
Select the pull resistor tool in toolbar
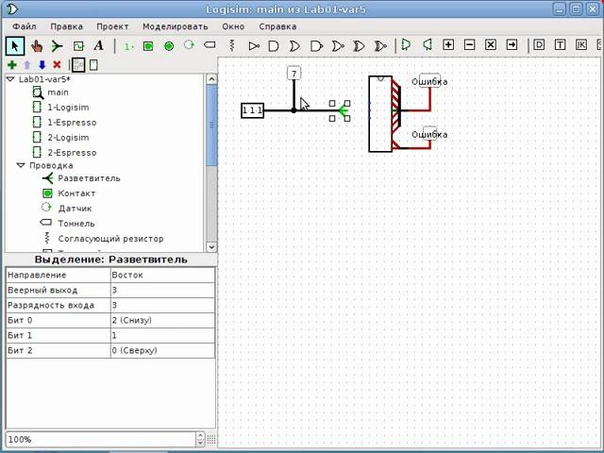(x=232, y=45)
